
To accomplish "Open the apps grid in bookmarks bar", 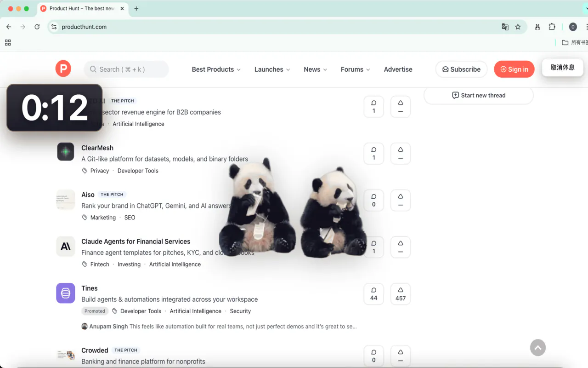I will [8, 43].
